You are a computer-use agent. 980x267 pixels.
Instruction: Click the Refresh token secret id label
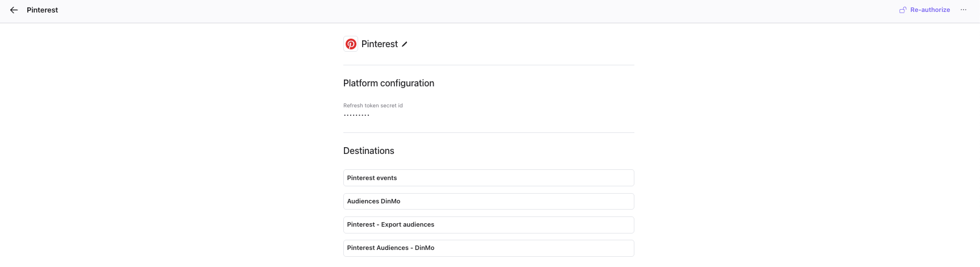[x=373, y=106]
